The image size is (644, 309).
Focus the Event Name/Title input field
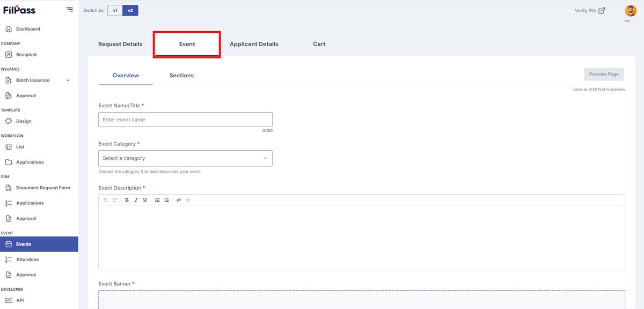click(x=185, y=120)
